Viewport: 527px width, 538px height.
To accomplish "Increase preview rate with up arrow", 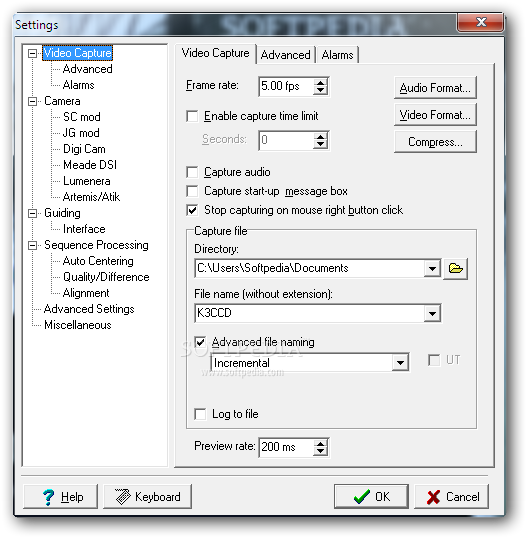I will click(320, 444).
